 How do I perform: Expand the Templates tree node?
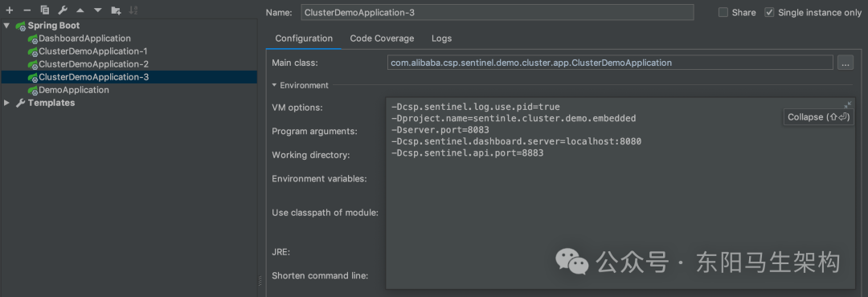(x=6, y=103)
